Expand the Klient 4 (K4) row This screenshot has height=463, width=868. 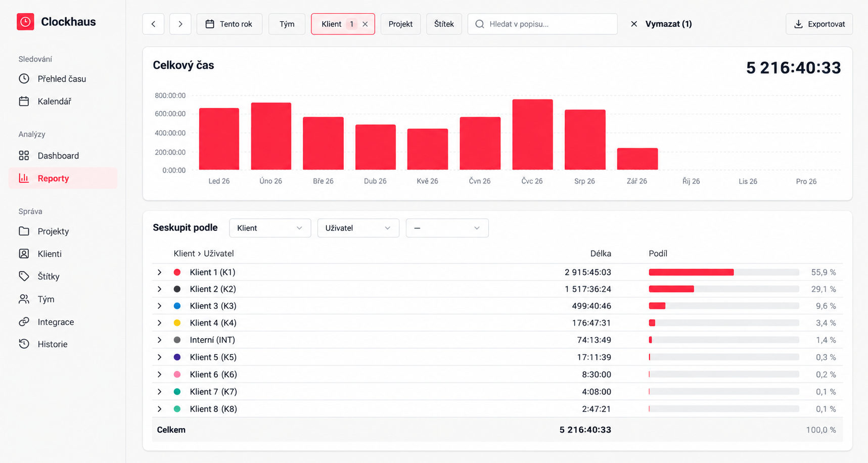click(160, 323)
